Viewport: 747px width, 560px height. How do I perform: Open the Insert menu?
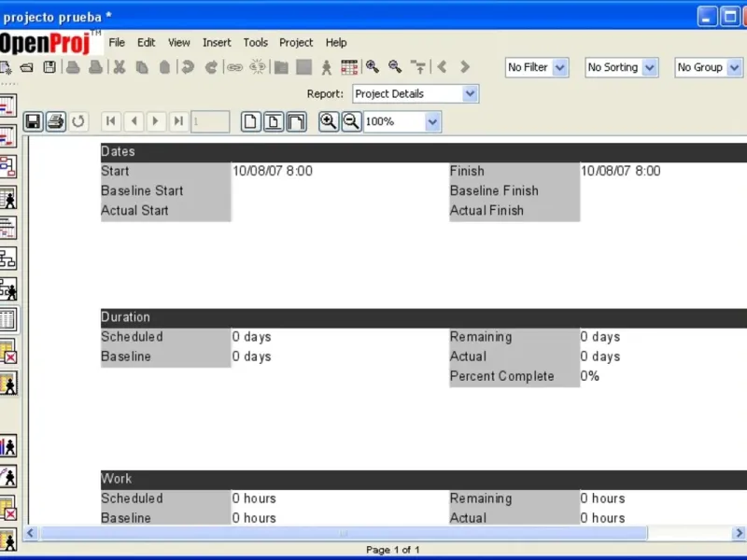point(217,43)
